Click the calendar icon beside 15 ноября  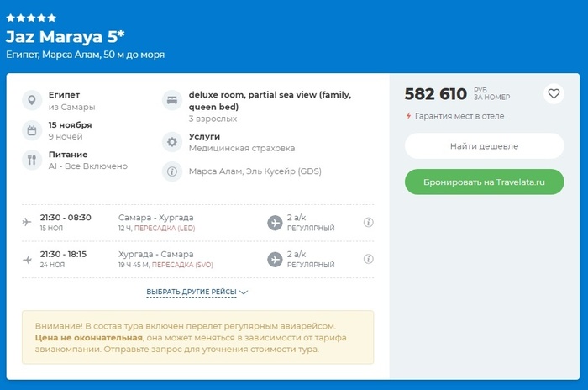(x=32, y=130)
